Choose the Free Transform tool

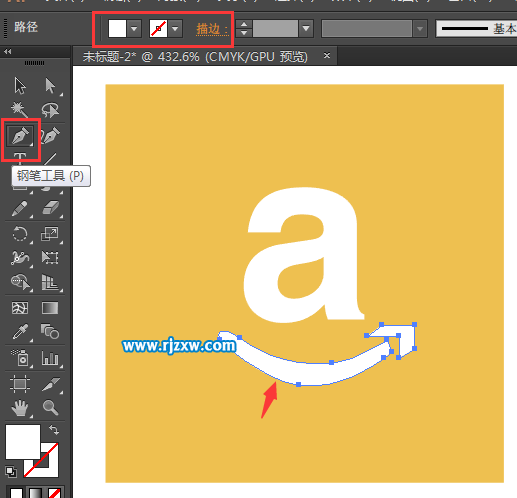click(50, 258)
